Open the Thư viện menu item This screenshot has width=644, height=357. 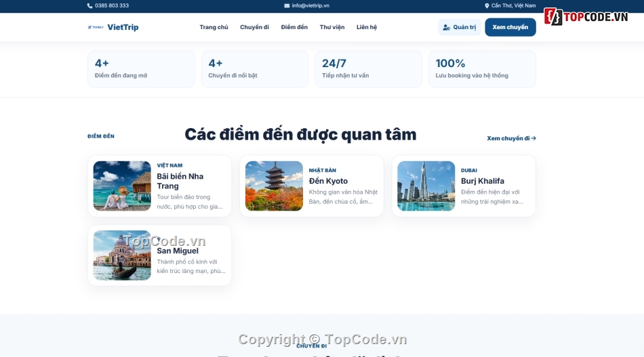click(332, 27)
